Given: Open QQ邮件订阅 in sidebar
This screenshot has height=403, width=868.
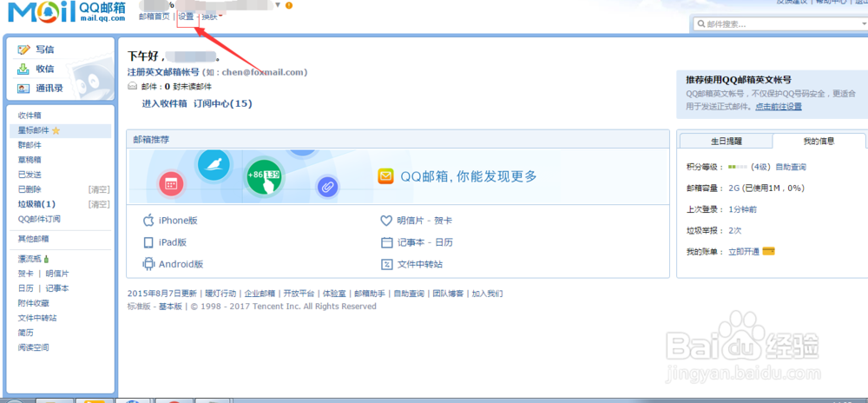Looking at the screenshot, I should (39, 219).
